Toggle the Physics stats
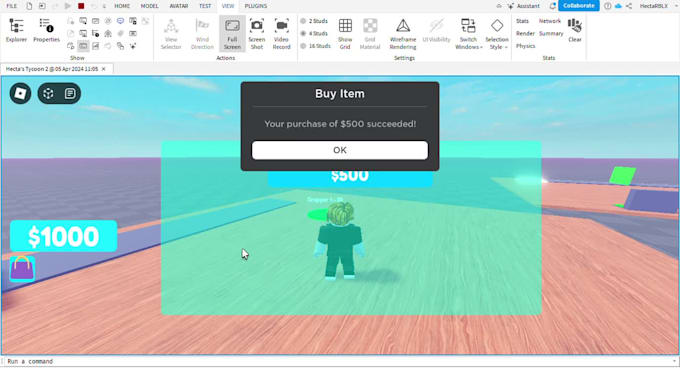Image resolution: width=680 pixels, height=383 pixels. pyautogui.click(x=526, y=46)
